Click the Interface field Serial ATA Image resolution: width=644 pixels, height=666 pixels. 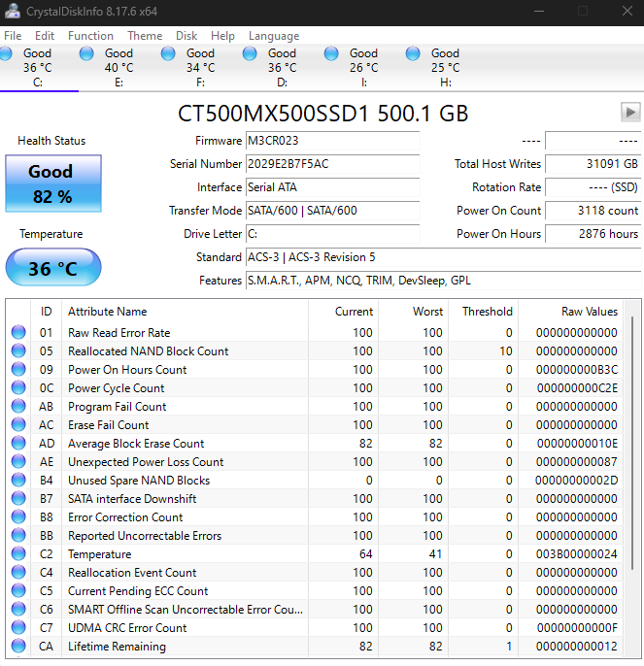point(333,187)
